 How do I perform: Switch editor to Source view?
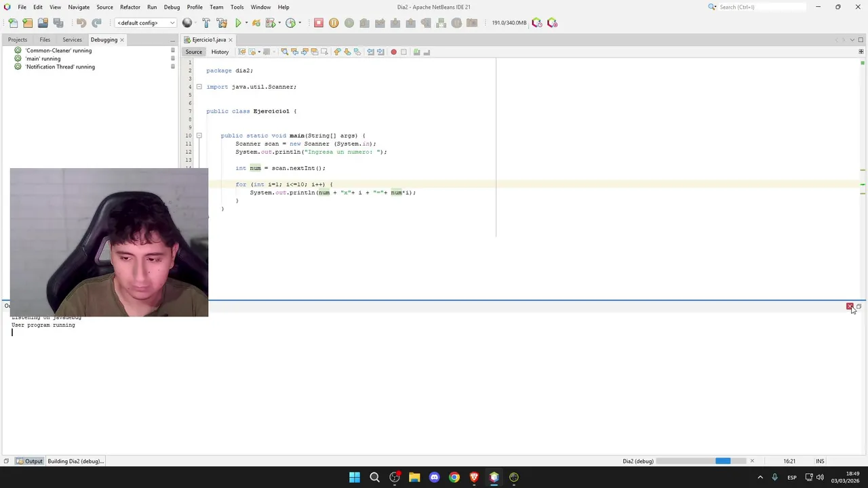point(194,52)
